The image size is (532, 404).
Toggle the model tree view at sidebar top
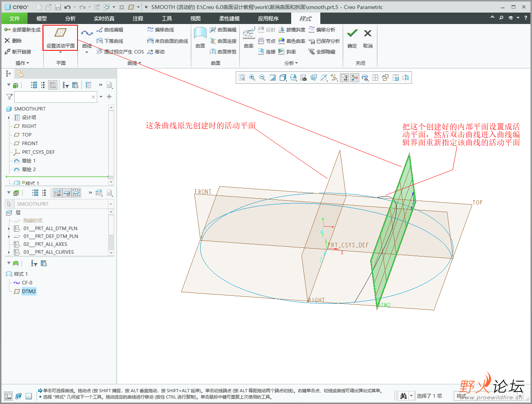(8, 74)
